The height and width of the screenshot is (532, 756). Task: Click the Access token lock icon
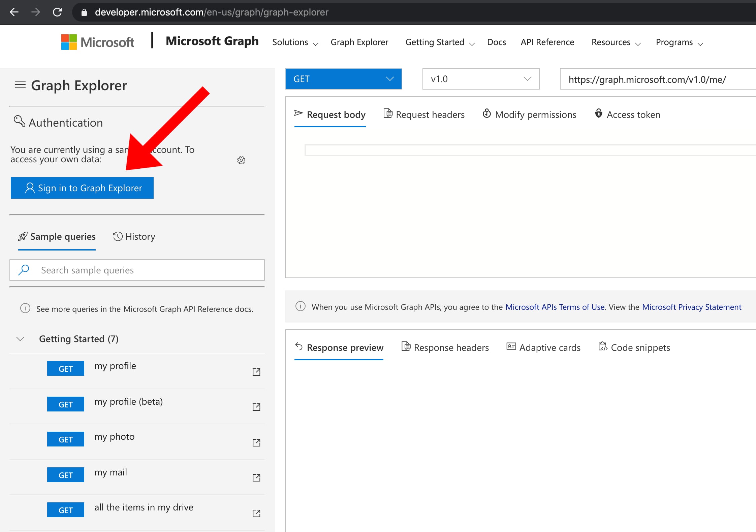[x=599, y=114]
